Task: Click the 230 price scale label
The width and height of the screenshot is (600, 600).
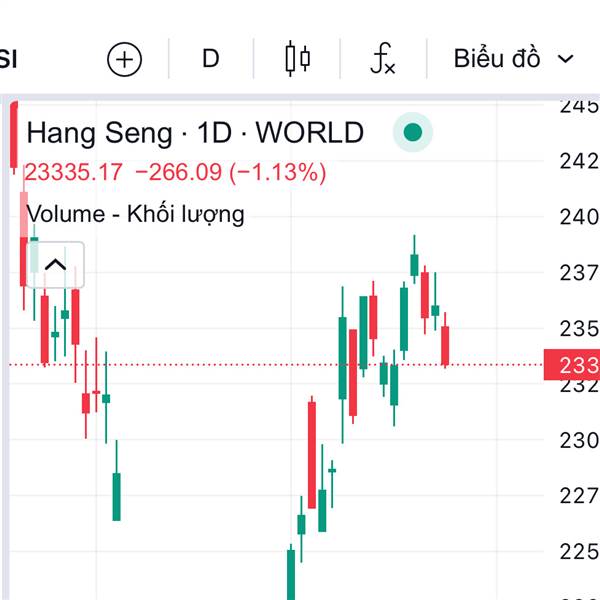Action: [579, 440]
